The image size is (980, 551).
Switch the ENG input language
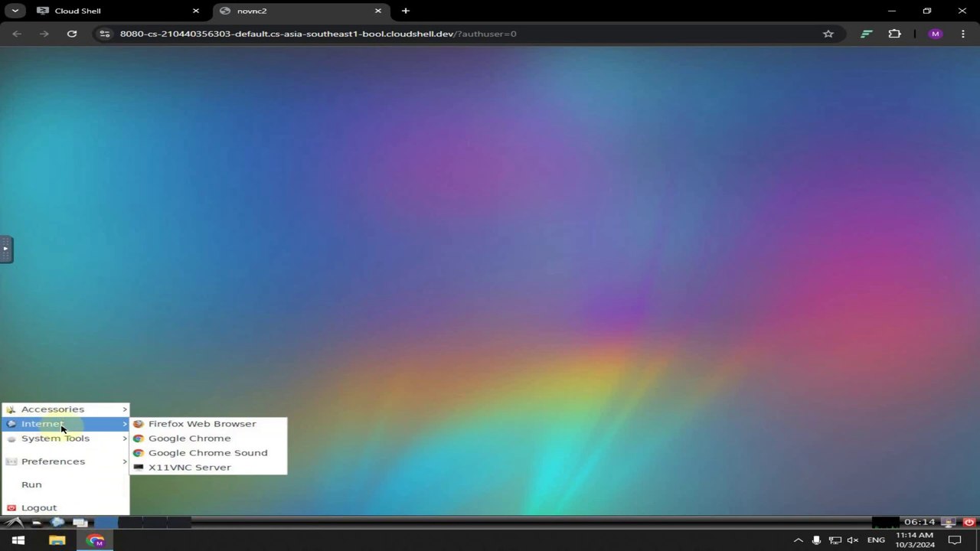pyautogui.click(x=876, y=540)
